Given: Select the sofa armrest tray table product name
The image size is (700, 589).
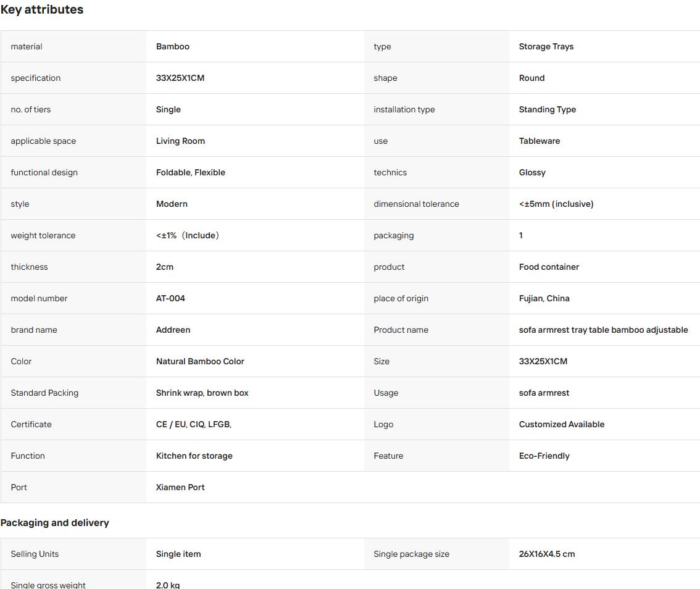Looking at the screenshot, I should pyautogui.click(x=603, y=330).
